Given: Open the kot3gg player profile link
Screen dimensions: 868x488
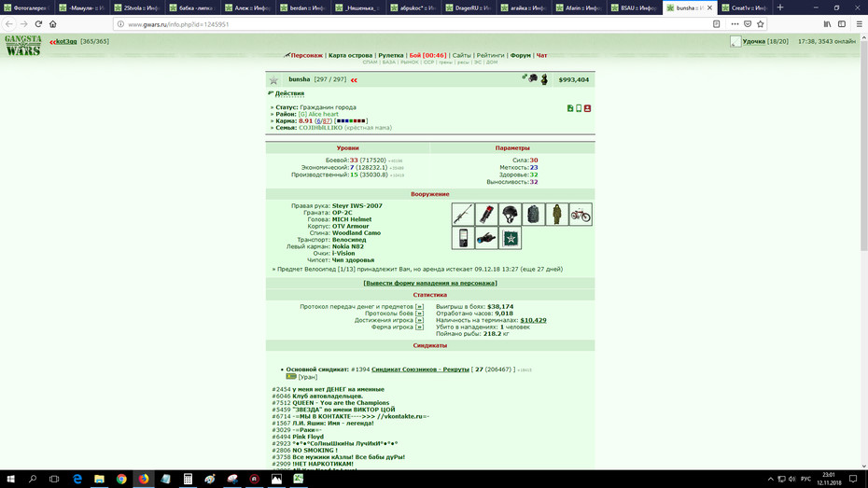Looking at the screenshot, I should (66, 41).
